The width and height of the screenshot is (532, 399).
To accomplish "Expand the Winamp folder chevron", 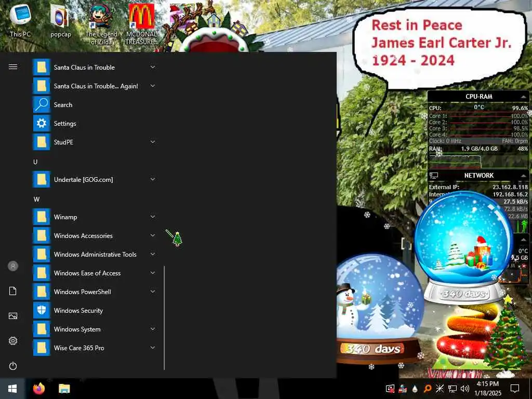I will click(153, 217).
